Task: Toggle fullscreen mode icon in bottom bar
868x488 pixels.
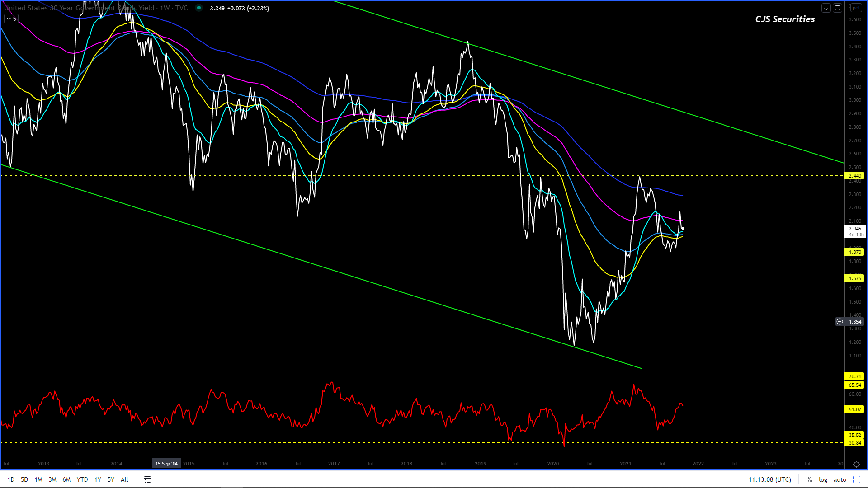Action: 856,479
